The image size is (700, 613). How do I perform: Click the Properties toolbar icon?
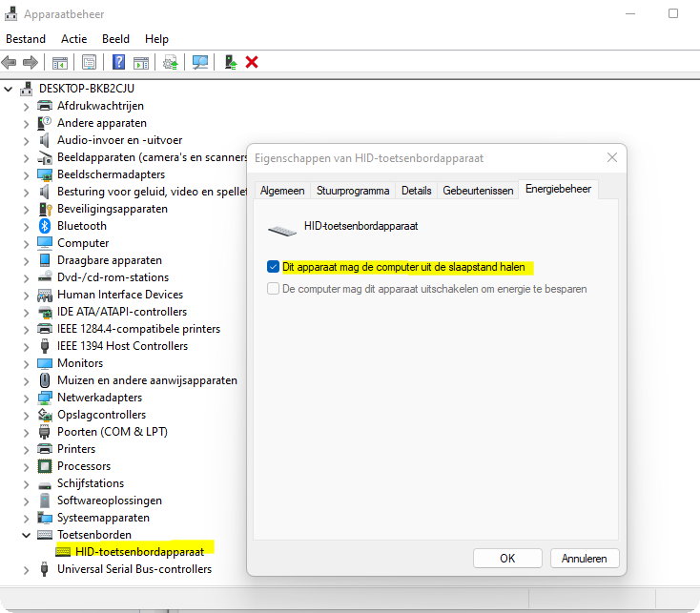pos(89,62)
